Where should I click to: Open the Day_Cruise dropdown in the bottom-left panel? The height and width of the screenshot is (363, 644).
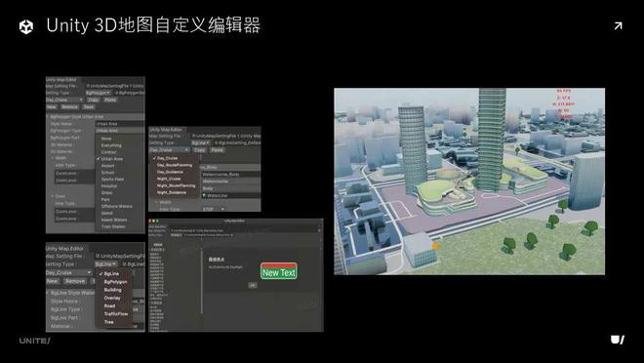(x=68, y=272)
